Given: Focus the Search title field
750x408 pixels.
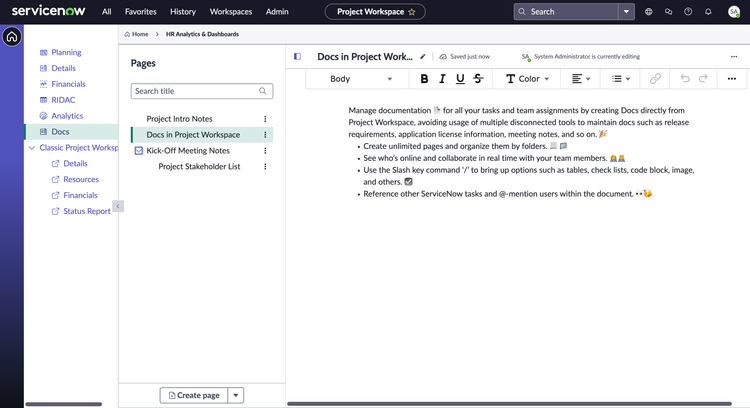Looking at the screenshot, I should click(201, 91).
